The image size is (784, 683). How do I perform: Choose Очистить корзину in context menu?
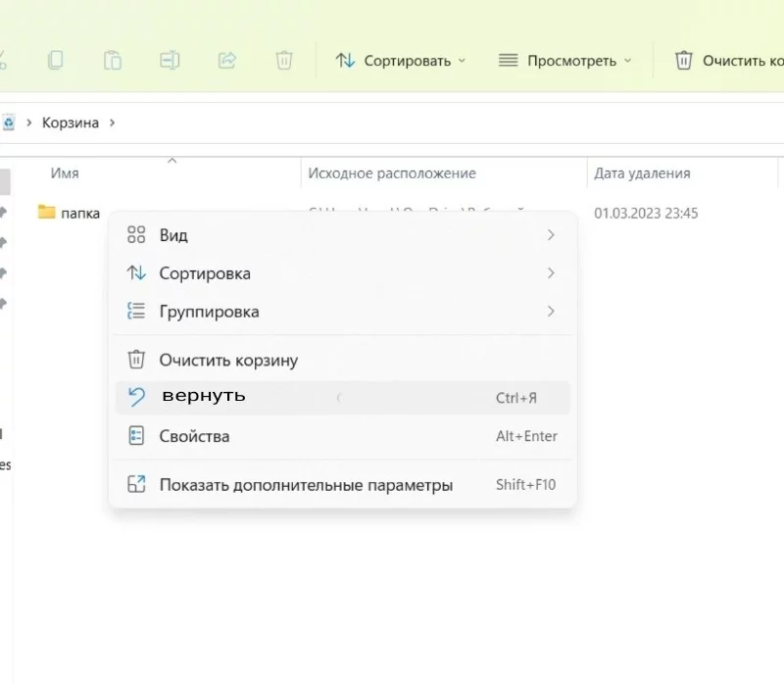(342, 360)
